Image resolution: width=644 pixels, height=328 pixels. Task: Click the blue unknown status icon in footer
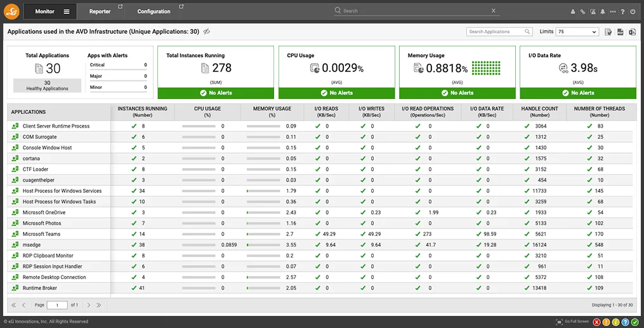[625, 322]
